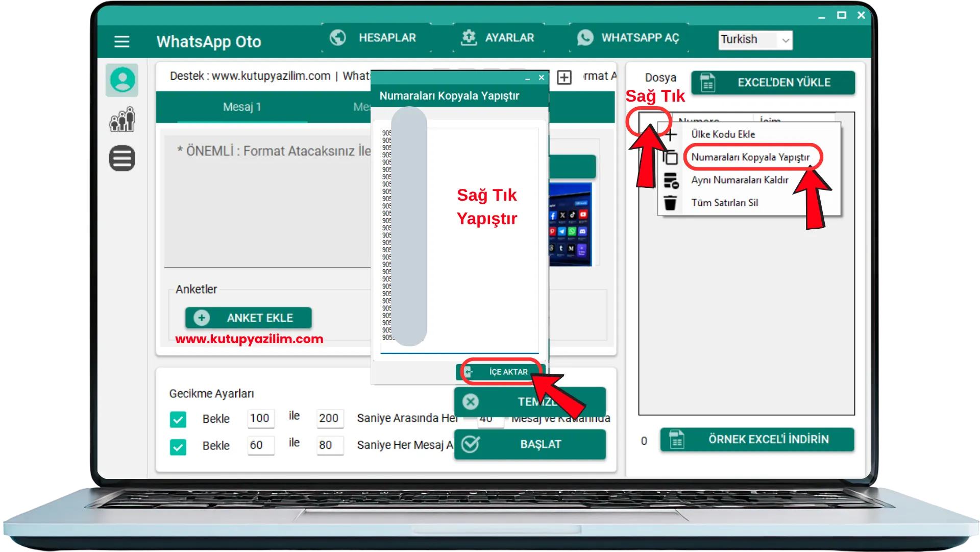Minimize the Numaraları Kopyala Yapıştır dialog
This screenshot has width=980, height=552.
click(x=528, y=78)
